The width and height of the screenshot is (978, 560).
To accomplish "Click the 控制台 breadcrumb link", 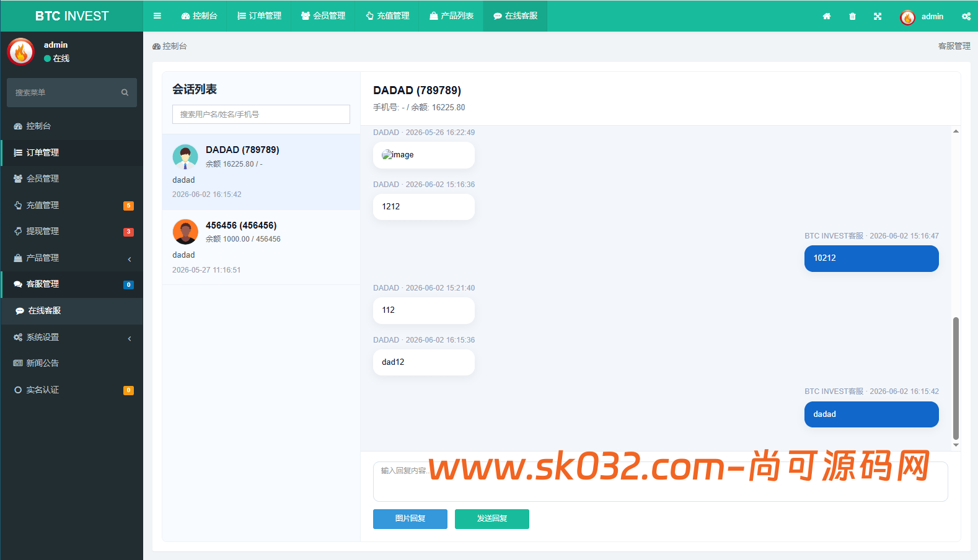I will coord(170,46).
